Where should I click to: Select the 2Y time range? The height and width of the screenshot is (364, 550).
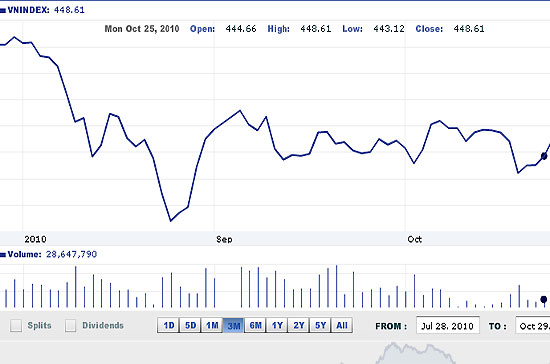point(299,325)
